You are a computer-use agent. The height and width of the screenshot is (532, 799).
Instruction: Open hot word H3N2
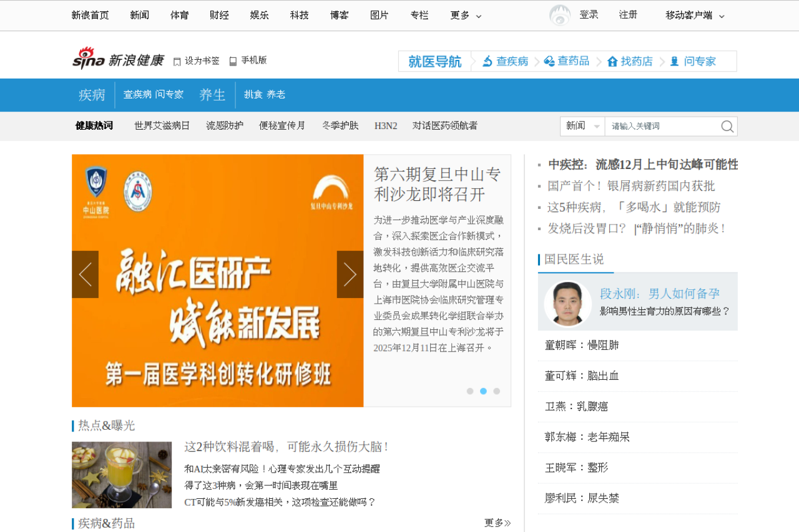click(x=386, y=126)
